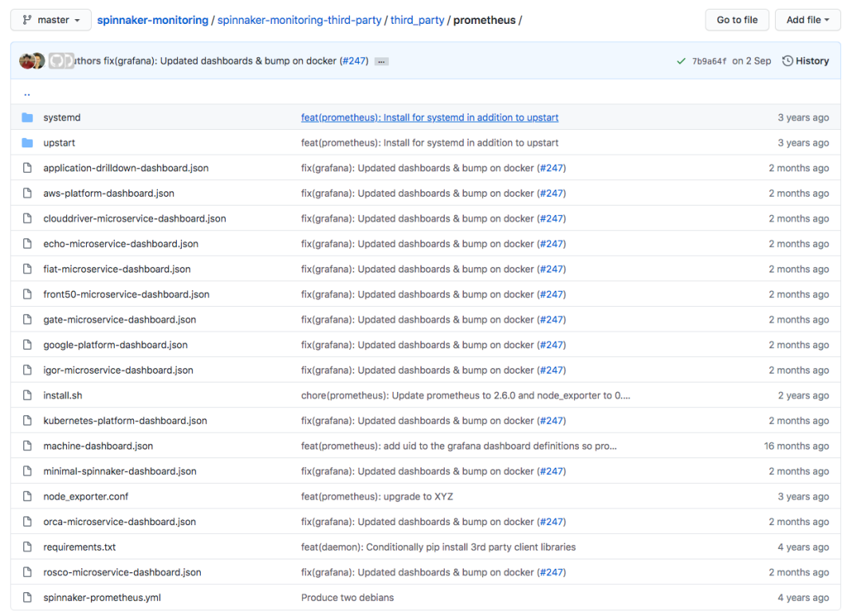Go to spinnaker-monitoring repository root
Image resolution: width=861 pixels, height=616 pixels.
tap(152, 20)
